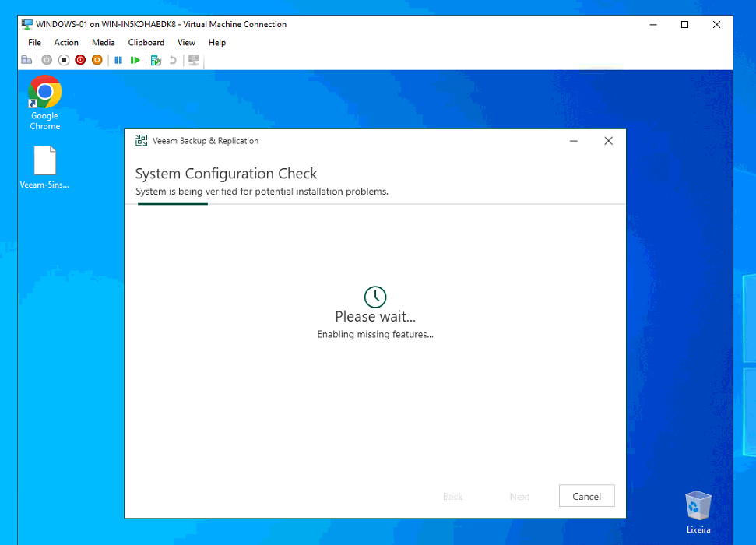The width and height of the screenshot is (756, 545).
Task: Turn off the VM with the stop icon
Action: 64,60
